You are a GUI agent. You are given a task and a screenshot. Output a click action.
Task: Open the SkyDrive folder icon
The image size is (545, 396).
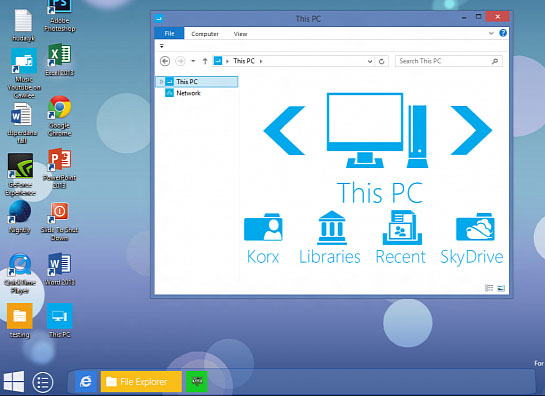click(x=475, y=227)
